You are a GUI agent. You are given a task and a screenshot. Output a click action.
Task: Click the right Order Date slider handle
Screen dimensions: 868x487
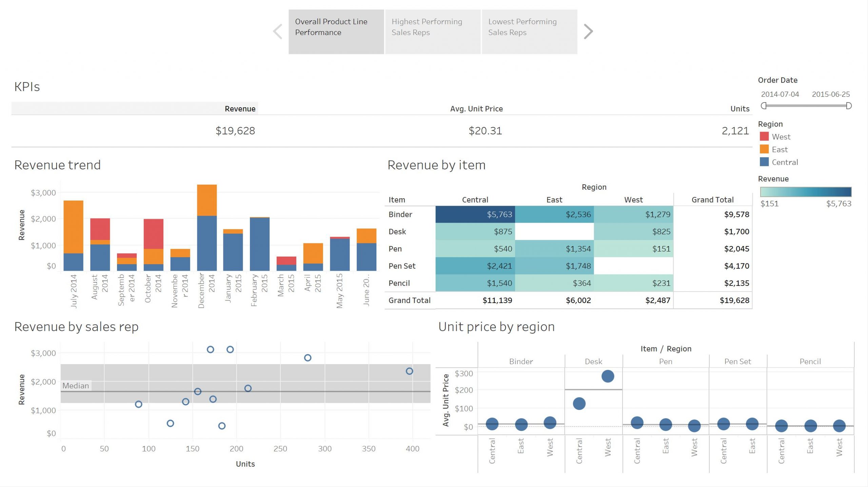tap(849, 106)
